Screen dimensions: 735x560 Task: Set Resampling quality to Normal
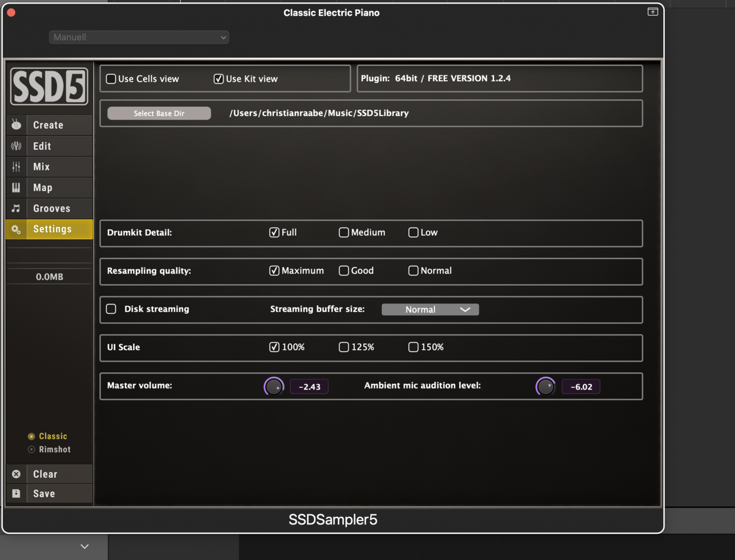pyautogui.click(x=413, y=271)
